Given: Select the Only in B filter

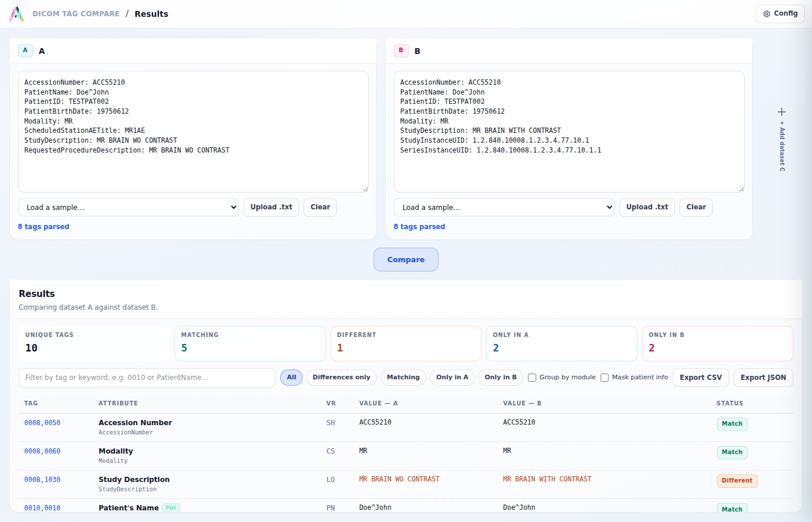Looking at the screenshot, I should (501, 378).
